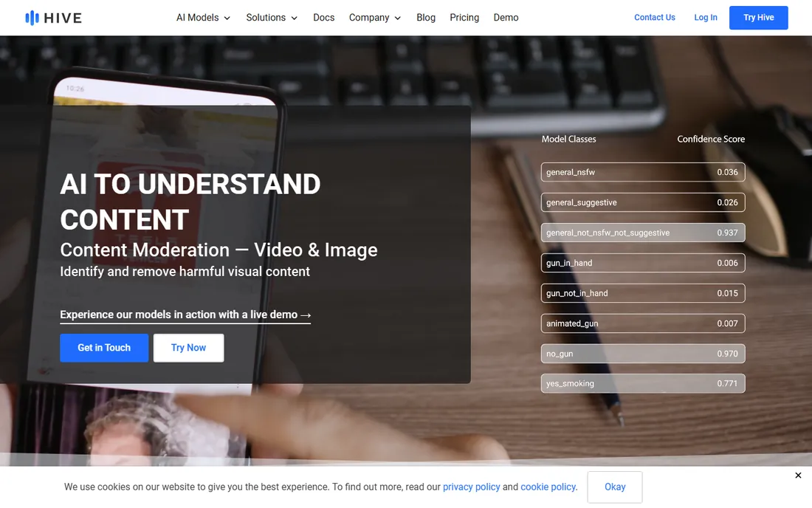This screenshot has height=508, width=812.
Task: Open the privacy policy link
Action: [471, 487]
